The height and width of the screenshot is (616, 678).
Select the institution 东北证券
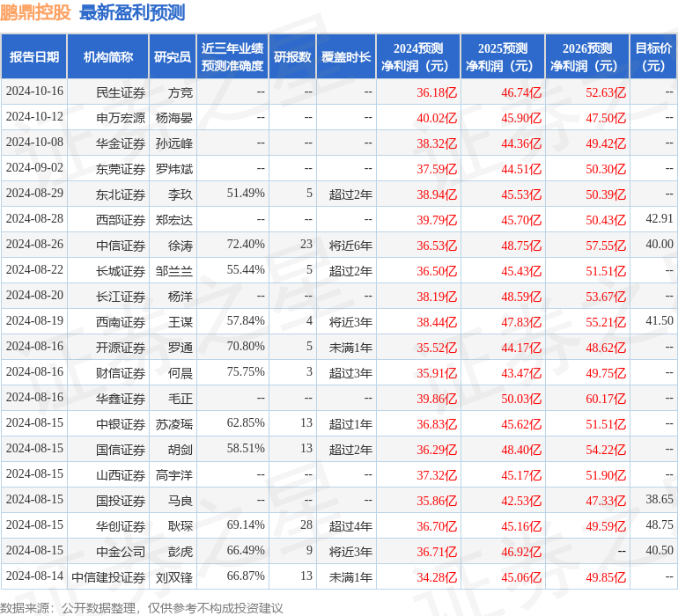point(121,194)
